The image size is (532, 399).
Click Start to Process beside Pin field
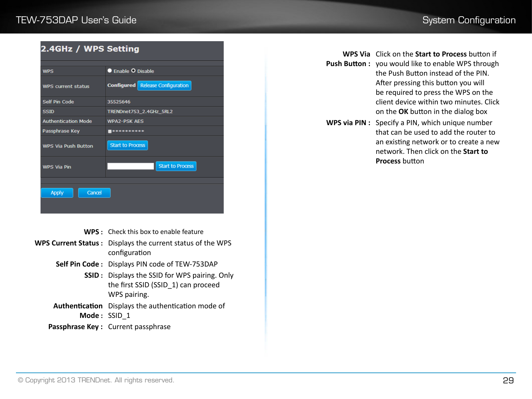click(176, 166)
